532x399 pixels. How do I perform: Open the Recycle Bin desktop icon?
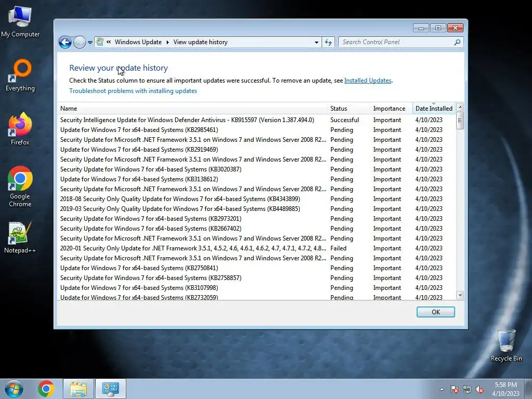coord(506,345)
